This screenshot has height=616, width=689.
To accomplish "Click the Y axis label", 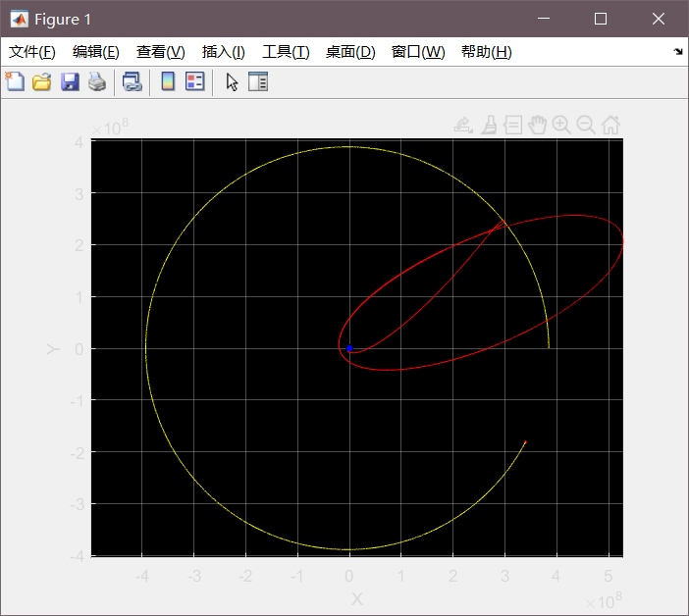I will coord(53,349).
